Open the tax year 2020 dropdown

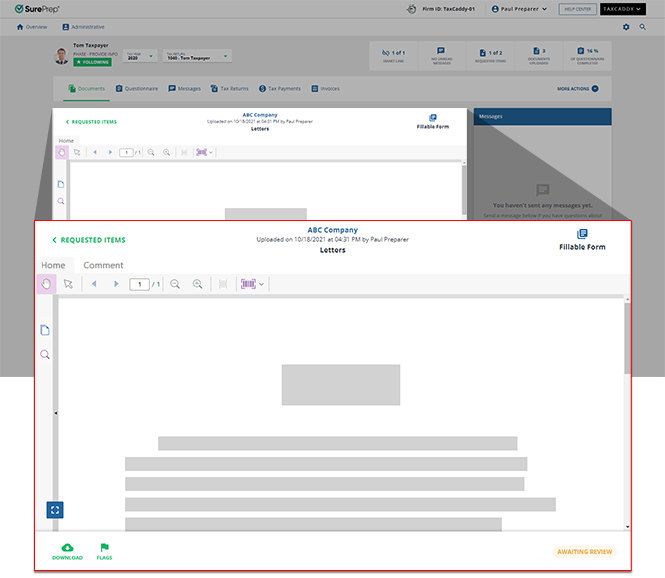pos(140,56)
